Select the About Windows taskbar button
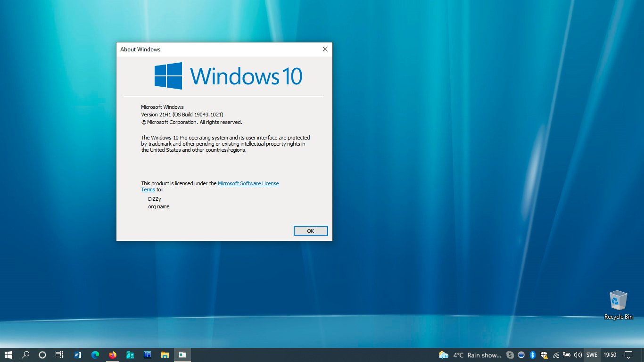Viewport: 644px width, 362px height. [182, 355]
